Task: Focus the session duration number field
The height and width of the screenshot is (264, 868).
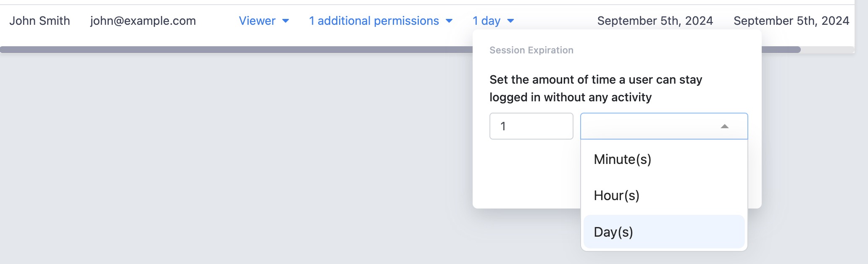Action: [531, 126]
